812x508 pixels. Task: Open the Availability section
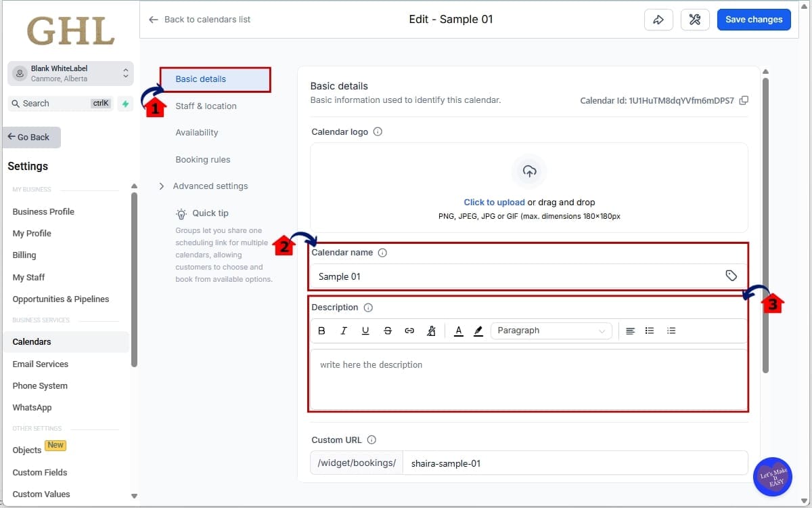[196, 132]
